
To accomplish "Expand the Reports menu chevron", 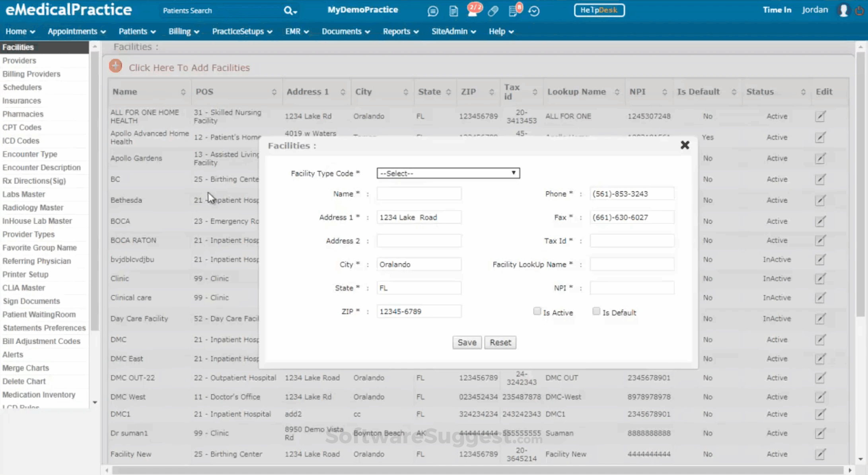I will [x=416, y=31].
